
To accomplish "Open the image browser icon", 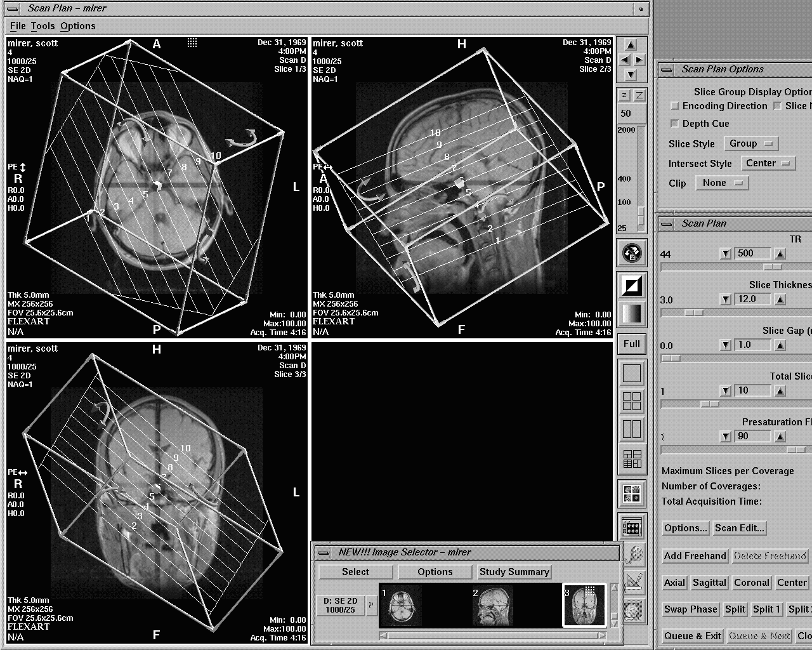I will click(x=632, y=527).
